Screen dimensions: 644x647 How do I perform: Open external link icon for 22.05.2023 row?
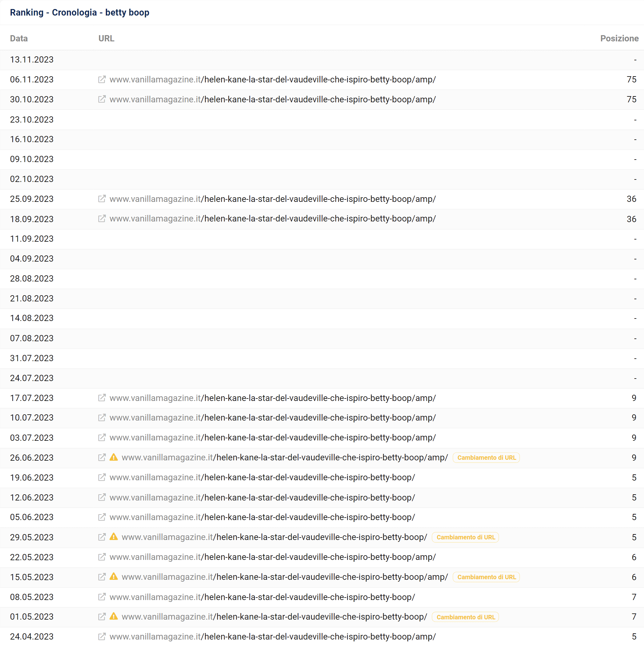pos(102,557)
